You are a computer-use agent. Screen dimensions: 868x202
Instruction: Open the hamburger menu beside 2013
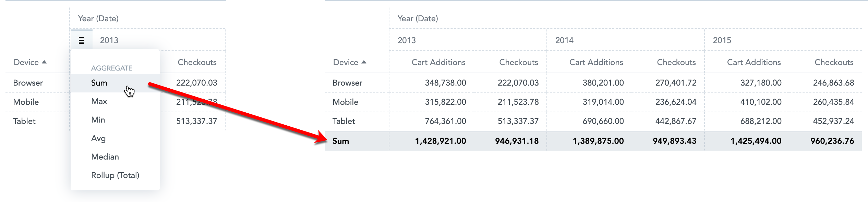(x=82, y=40)
